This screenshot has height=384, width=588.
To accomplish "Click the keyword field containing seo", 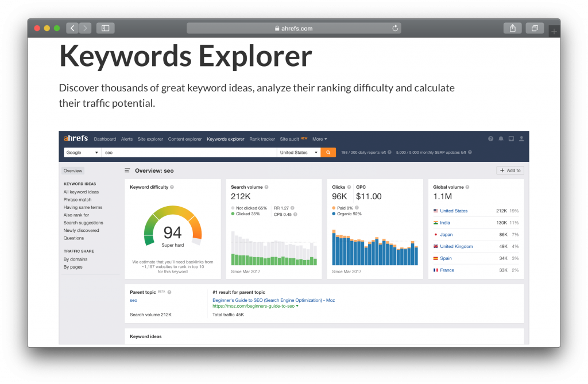I will (x=189, y=153).
